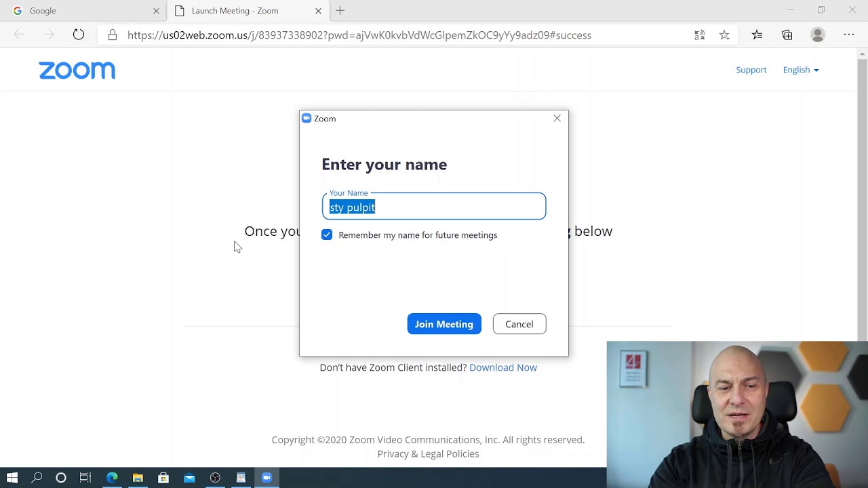Open File Explorer from the taskbar
Screen dimensions: 868x488
point(138,478)
